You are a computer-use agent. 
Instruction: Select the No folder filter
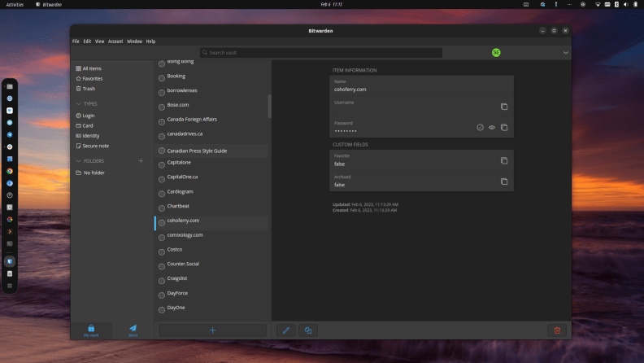pos(90,173)
